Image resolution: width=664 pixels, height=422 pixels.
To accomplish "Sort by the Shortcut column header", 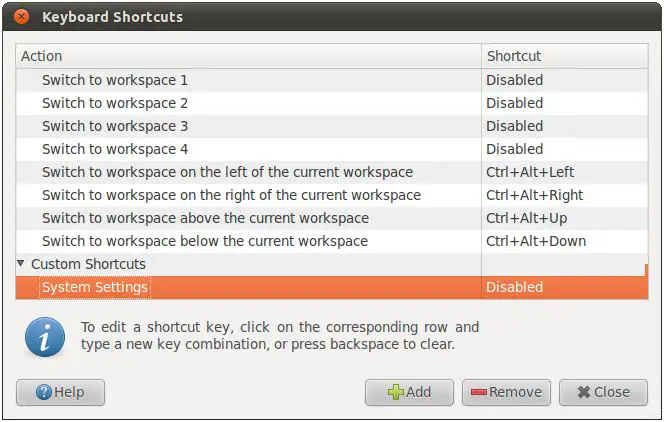I will pyautogui.click(x=564, y=56).
